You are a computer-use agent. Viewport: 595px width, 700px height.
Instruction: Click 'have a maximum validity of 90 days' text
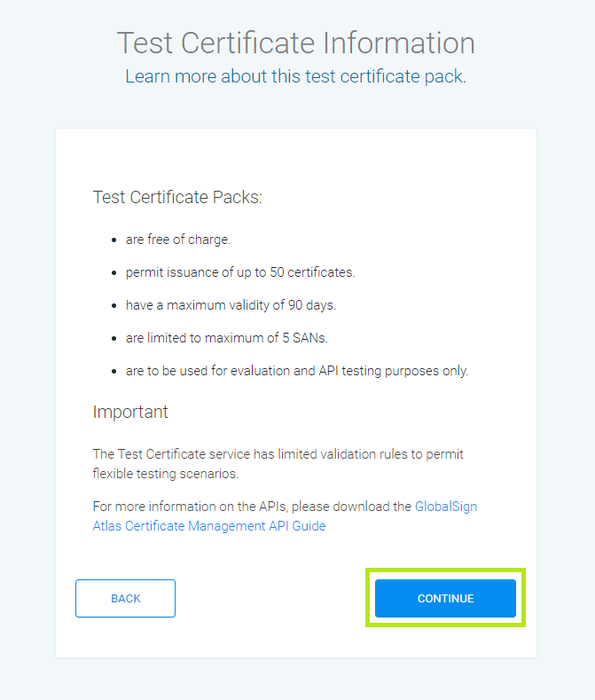pos(231,305)
